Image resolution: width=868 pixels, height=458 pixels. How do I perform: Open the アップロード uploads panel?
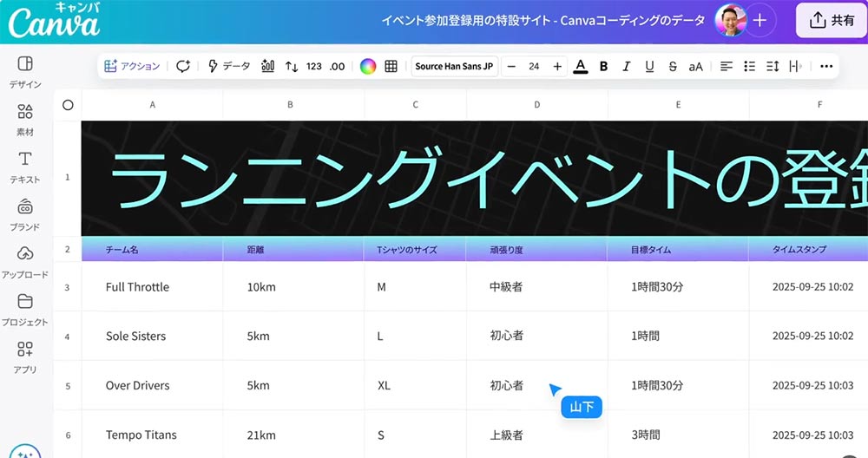tap(25, 260)
